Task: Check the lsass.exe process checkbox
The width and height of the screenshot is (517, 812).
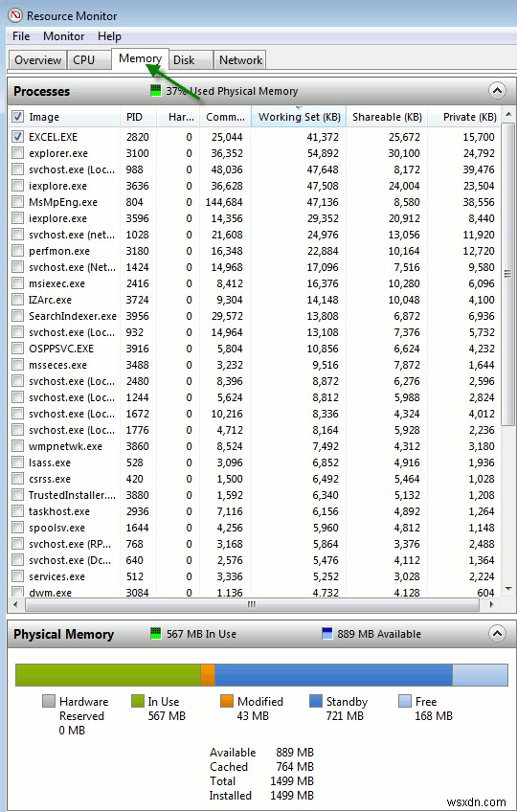Action: point(17,462)
